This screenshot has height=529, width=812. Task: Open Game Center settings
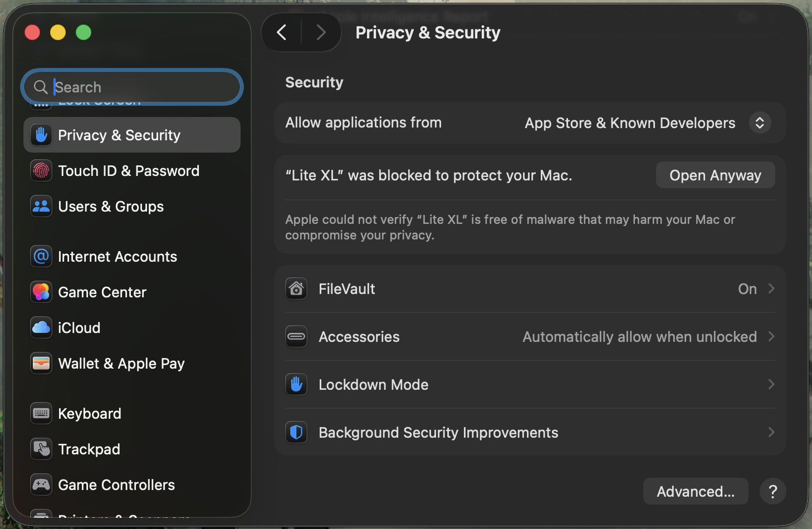click(x=132, y=292)
